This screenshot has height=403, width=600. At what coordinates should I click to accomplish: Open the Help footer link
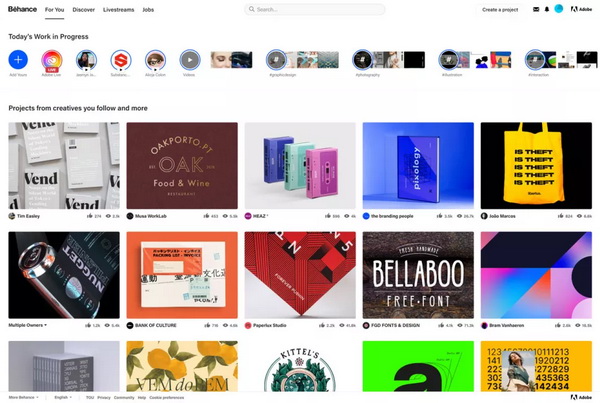tap(142, 398)
